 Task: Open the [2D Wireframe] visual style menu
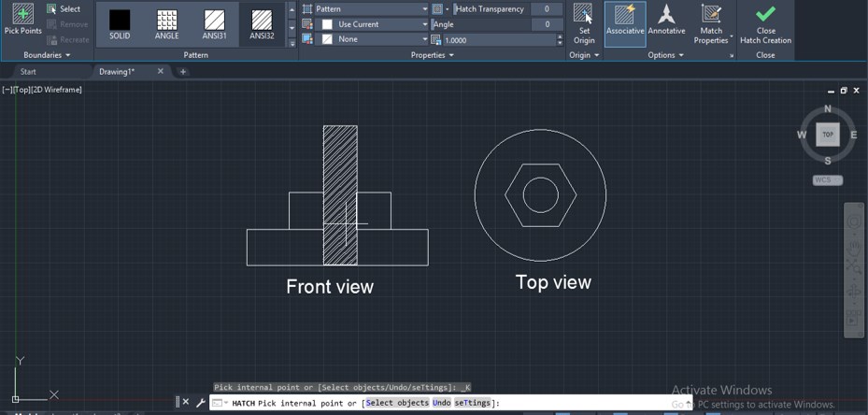point(57,90)
